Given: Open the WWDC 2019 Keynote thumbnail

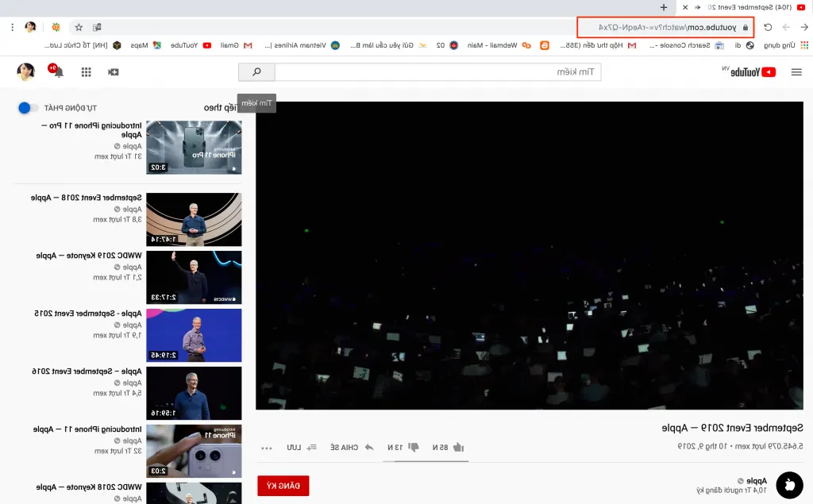Looking at the screenshot, I should click(x=194, y=278).
